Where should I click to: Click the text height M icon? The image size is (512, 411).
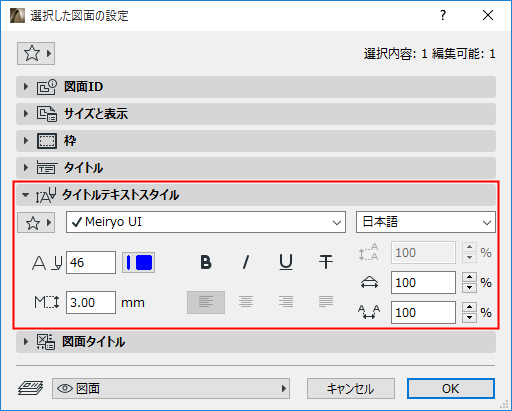(x=47, y=302)
